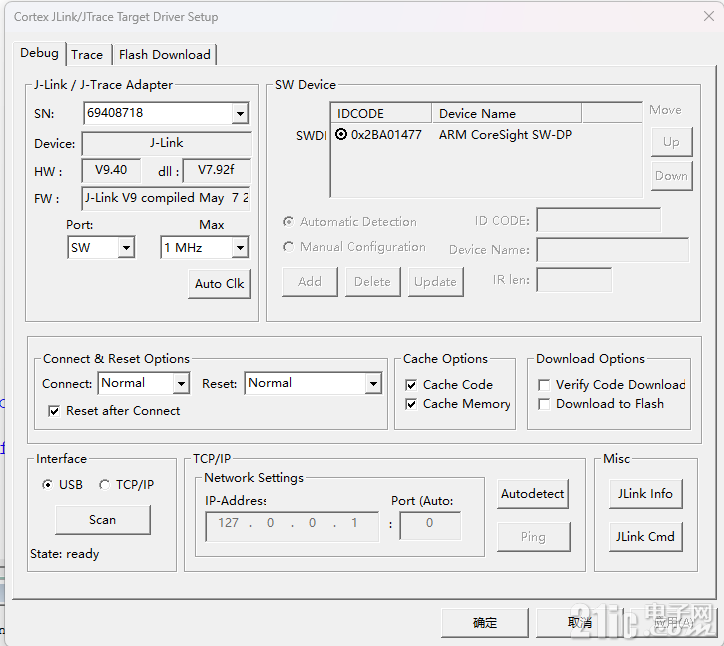The image size is (724, 646).
Task: Click the IR len input field
Action: (x=574, y=280)
